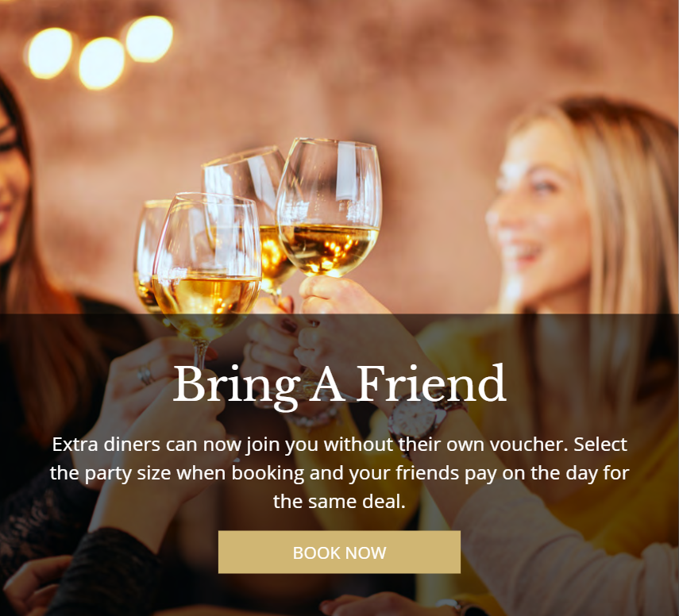
Task: Click the BOOK NOW button
Action: 339,552
